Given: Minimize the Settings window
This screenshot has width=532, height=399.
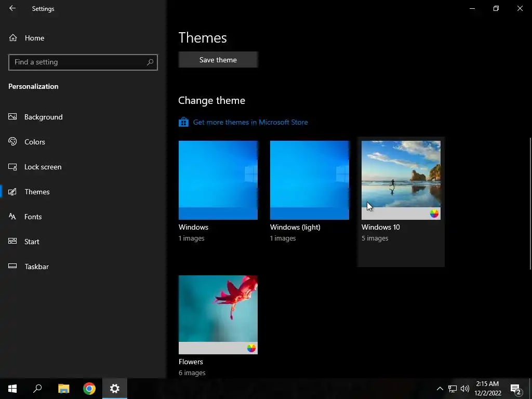Looking at the screenshot, I should pos(472,8).
